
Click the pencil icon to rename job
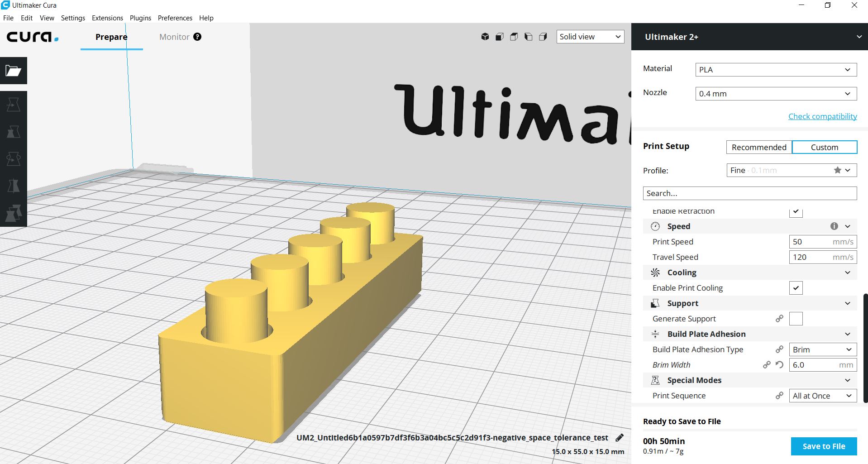coord(620,438)
